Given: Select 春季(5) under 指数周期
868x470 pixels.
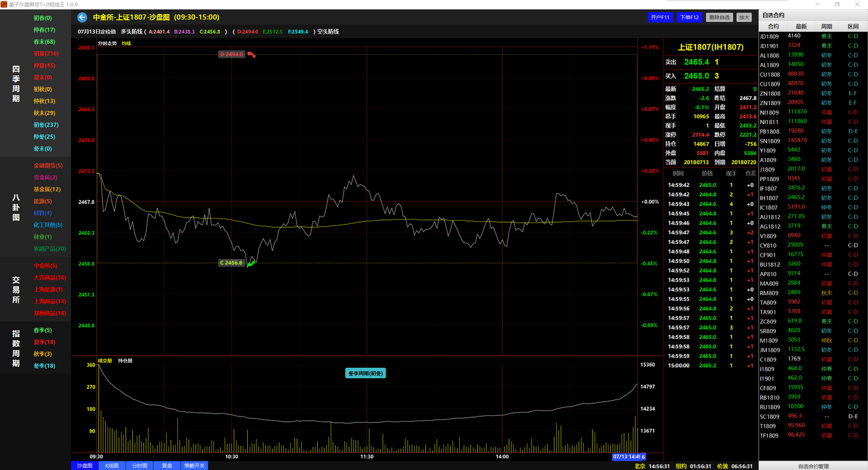Looking at the screenshot, I should point(42,330).
